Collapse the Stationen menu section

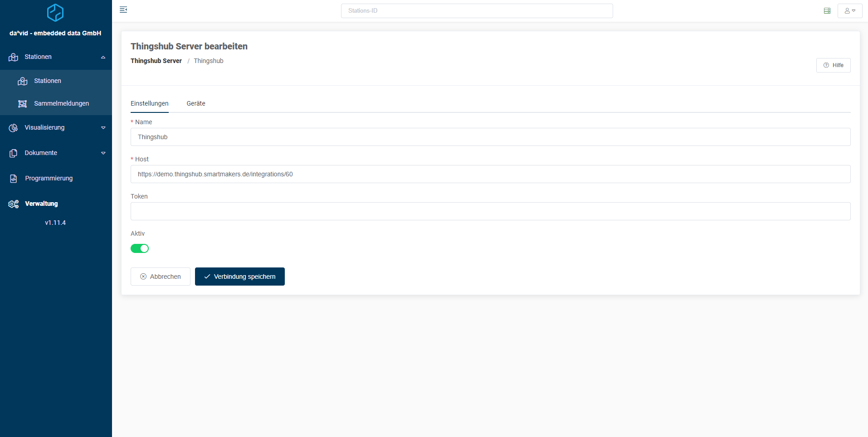pyautogui.click(x=103, y=57)
